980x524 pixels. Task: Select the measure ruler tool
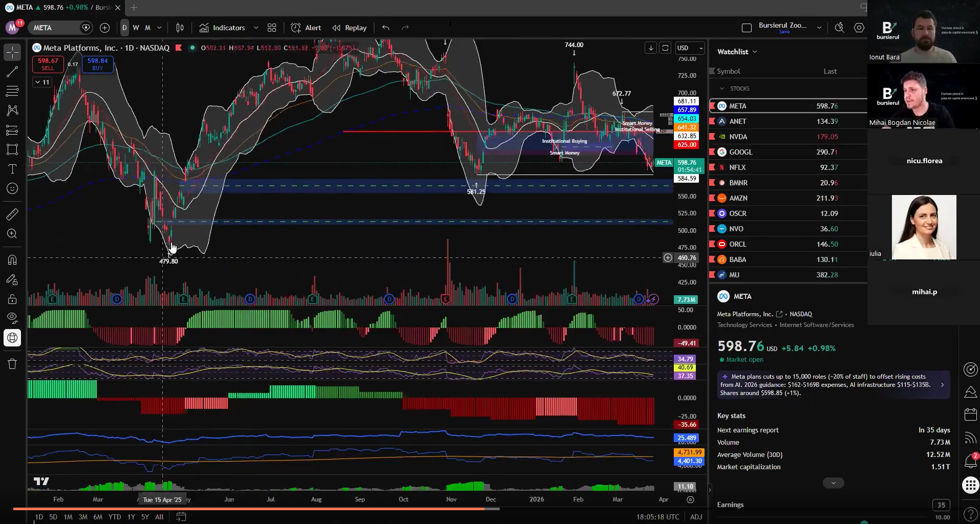click(x=12, y=214)
